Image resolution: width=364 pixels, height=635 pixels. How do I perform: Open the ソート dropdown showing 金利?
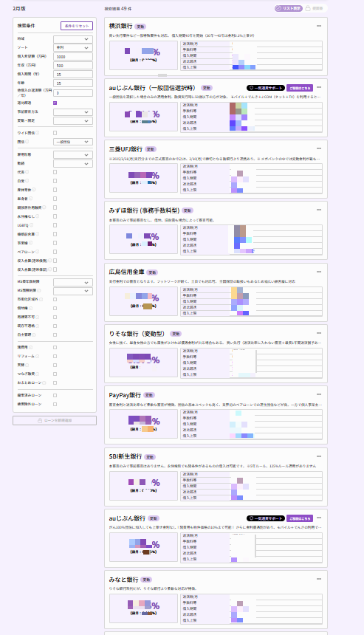click(x=73, y=48)
